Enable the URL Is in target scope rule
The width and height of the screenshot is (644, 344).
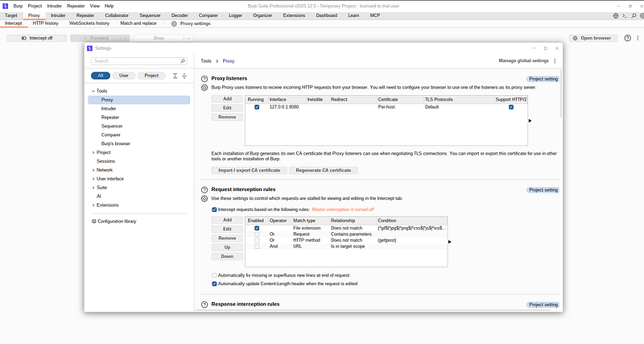tap(257, 247)
